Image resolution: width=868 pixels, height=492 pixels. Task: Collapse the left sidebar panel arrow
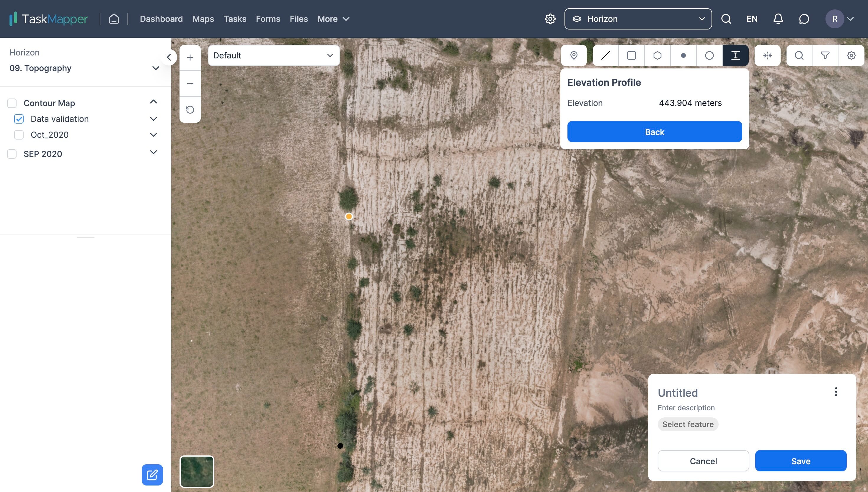tap(169, 57)
